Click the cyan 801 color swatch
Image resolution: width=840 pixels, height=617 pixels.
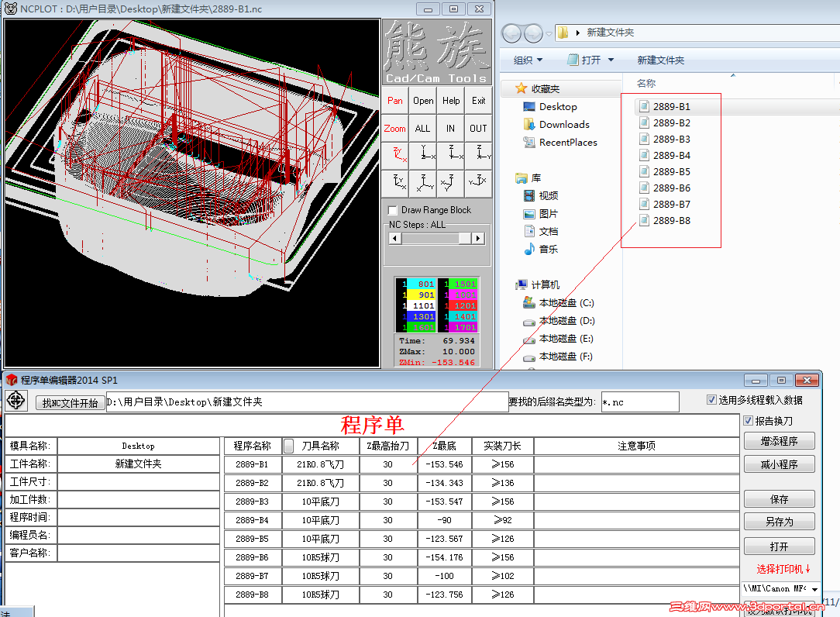[x=421, y=284]
